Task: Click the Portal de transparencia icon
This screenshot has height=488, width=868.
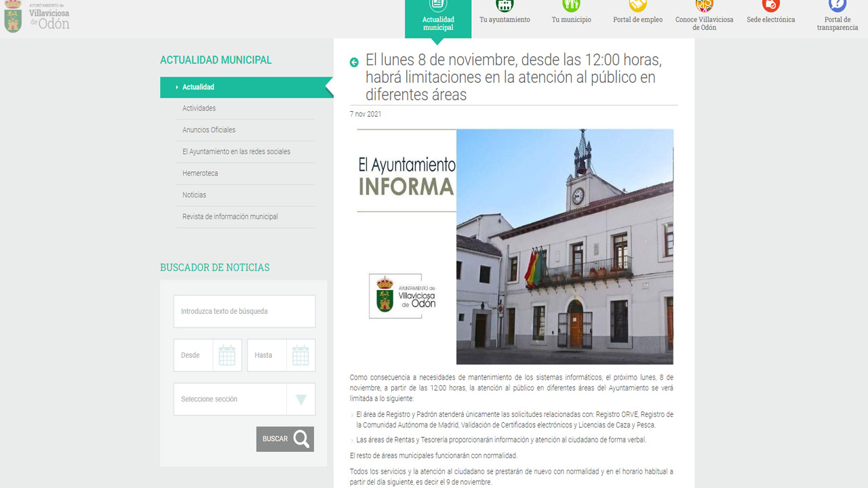Action: click(837, 6)
